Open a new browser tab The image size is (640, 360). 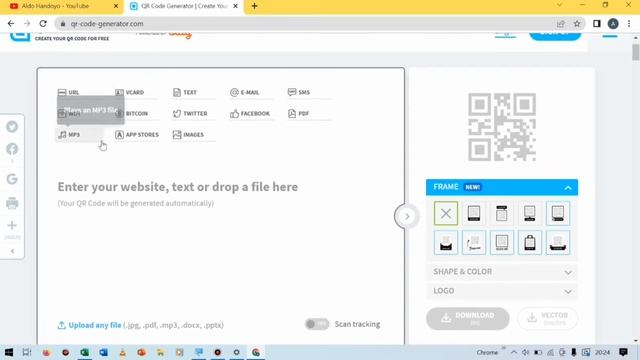tap(254, 6)
